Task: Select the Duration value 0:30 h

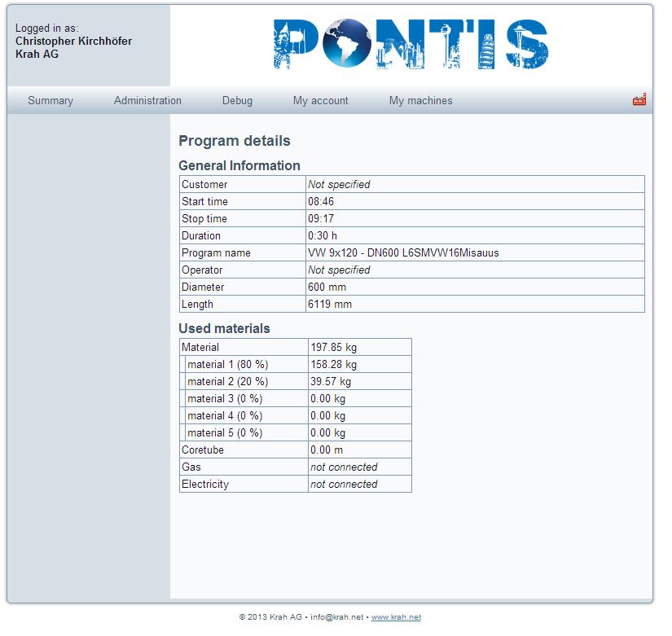Action: (323, 236)
